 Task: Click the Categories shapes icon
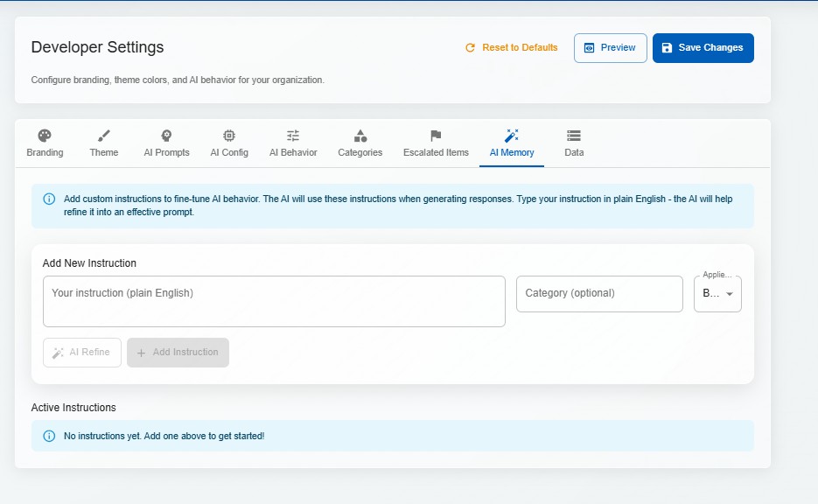360,136
